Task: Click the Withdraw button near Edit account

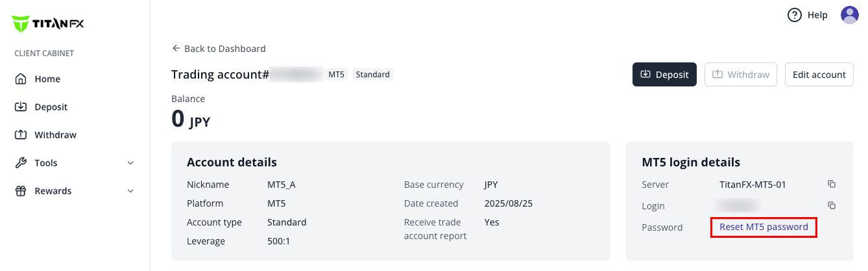Action: coord(740,75)
